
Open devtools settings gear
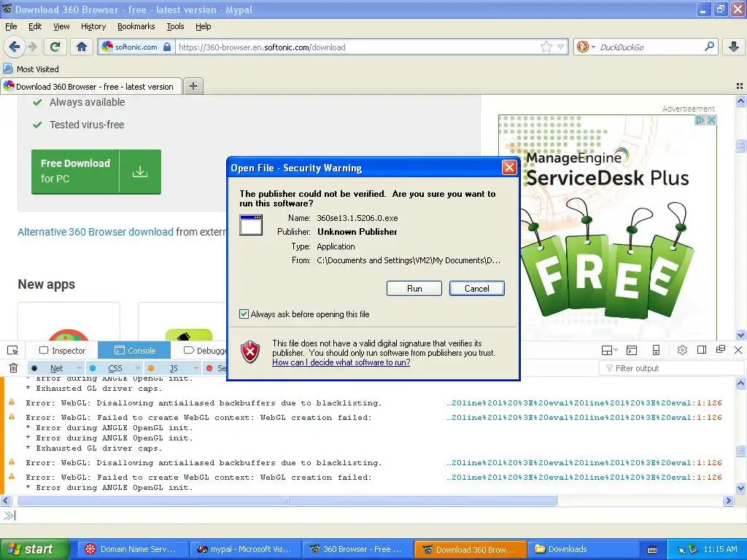(682, 351)
